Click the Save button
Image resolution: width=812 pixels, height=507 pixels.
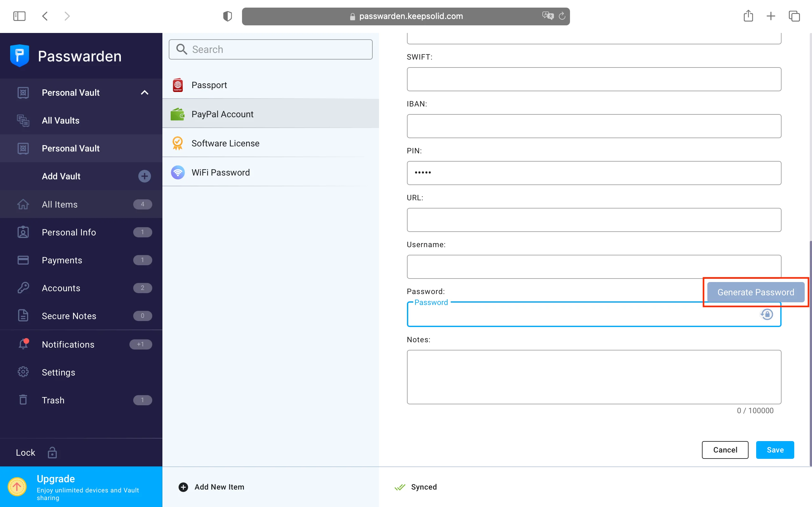pyautogui.click(x=775, y=450)
